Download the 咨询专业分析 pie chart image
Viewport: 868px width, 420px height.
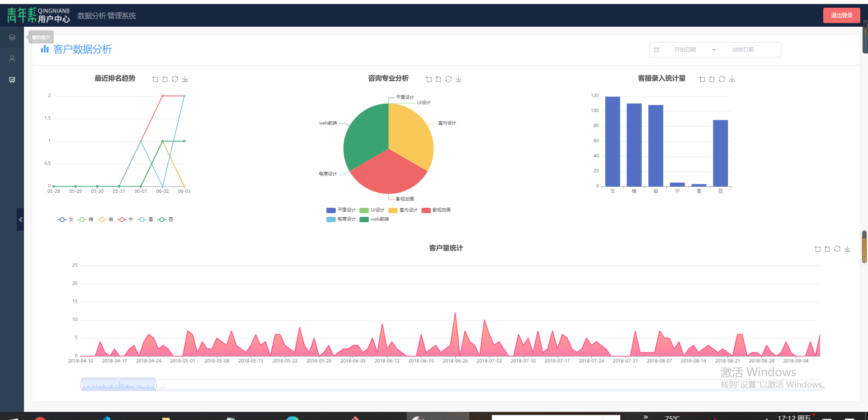[x=458, y=79]
